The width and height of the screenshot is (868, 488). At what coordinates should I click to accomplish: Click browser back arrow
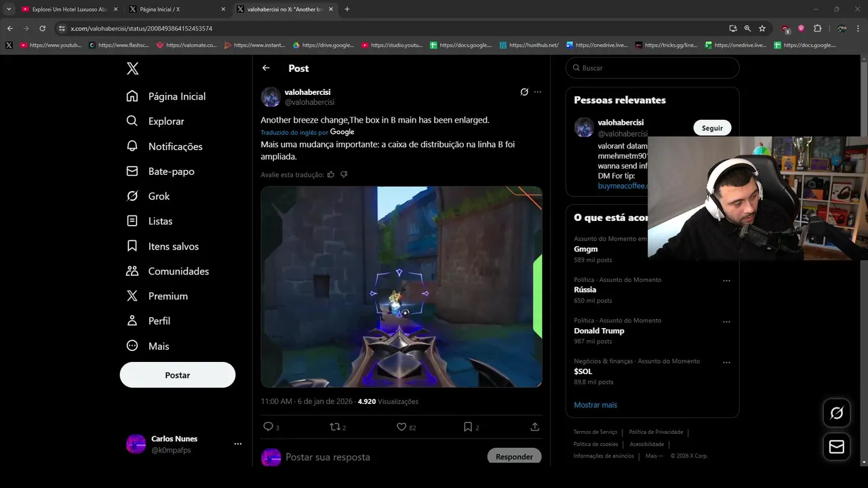pos(9,28)
